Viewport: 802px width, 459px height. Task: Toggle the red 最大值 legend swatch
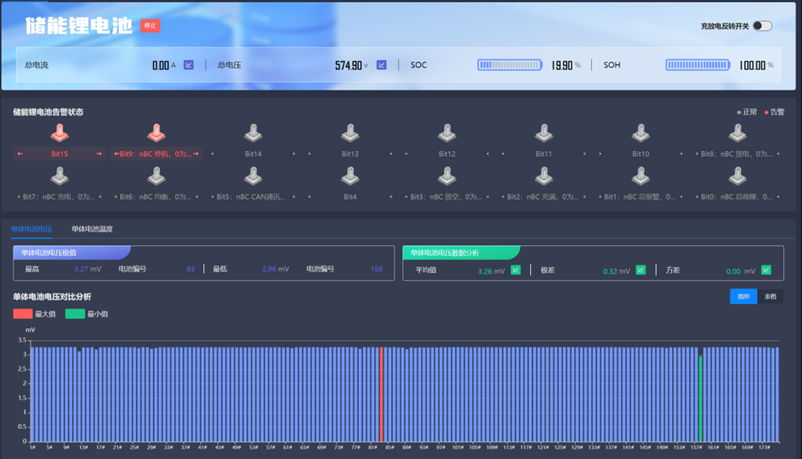[23, 314]
